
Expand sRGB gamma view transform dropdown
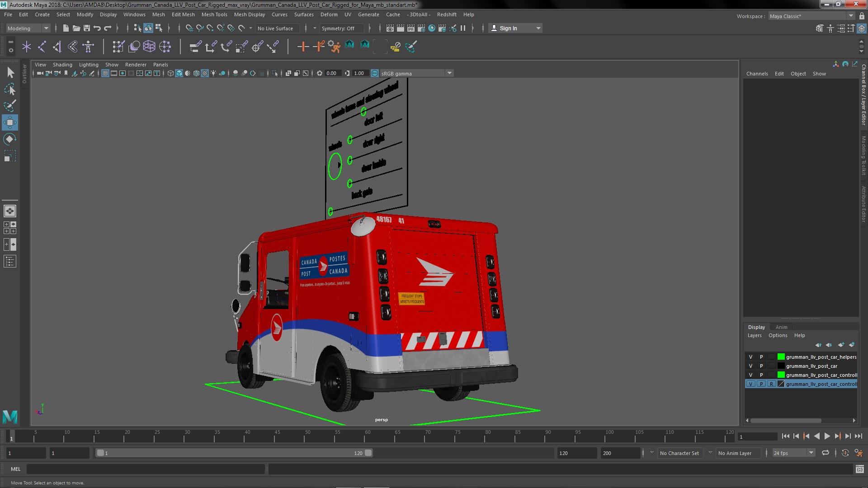click(416, 73)
